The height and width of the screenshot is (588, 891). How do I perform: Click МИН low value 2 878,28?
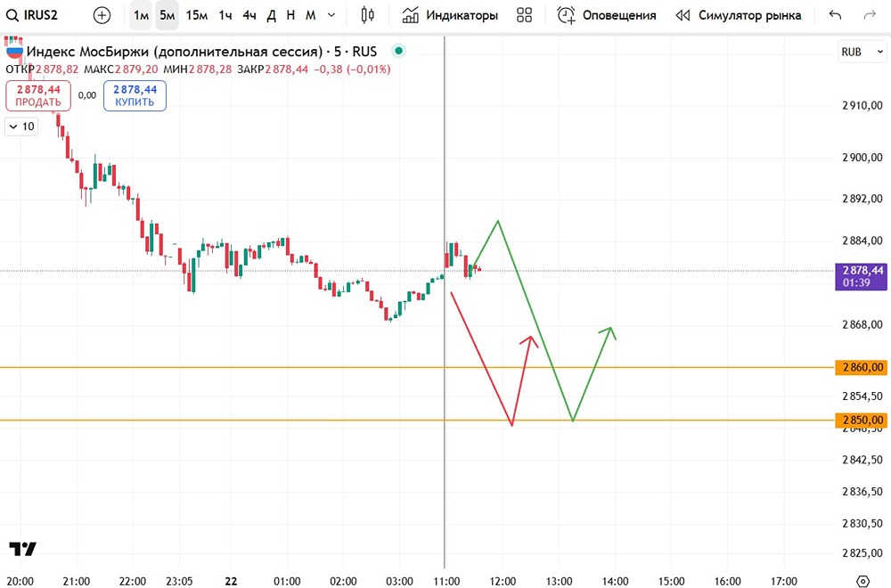[210, 69]
